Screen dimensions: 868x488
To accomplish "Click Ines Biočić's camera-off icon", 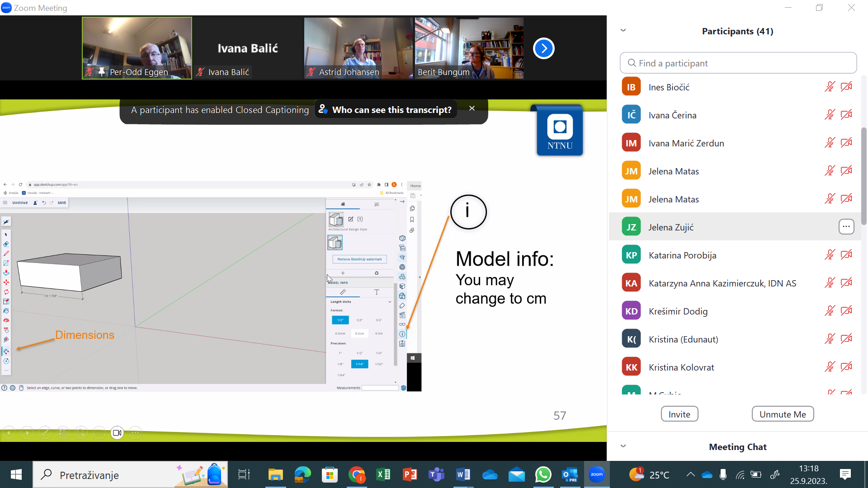I will click(846, 87).
